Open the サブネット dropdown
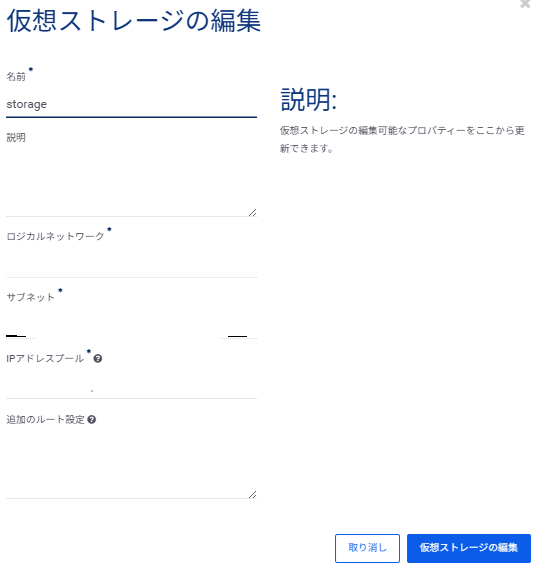Image resolution: width=539 pixels, height=571 pixels. click(131, 325)
